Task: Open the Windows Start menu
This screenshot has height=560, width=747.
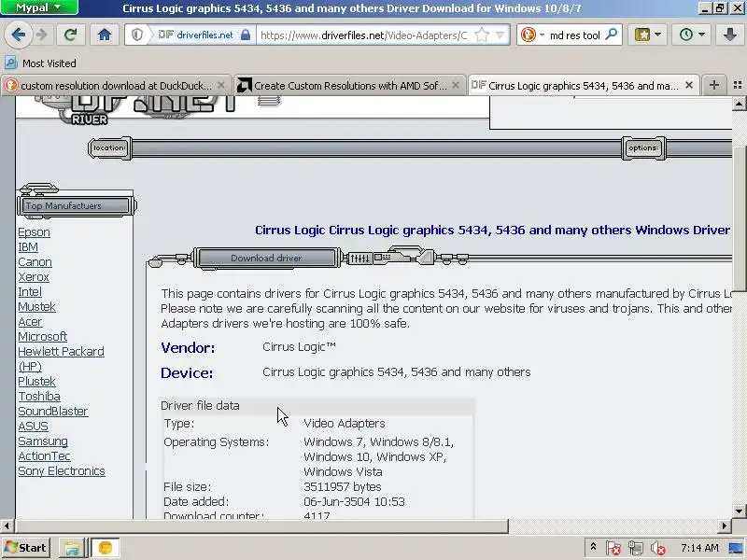Action: pyautogui.click(x=26, y=548)
